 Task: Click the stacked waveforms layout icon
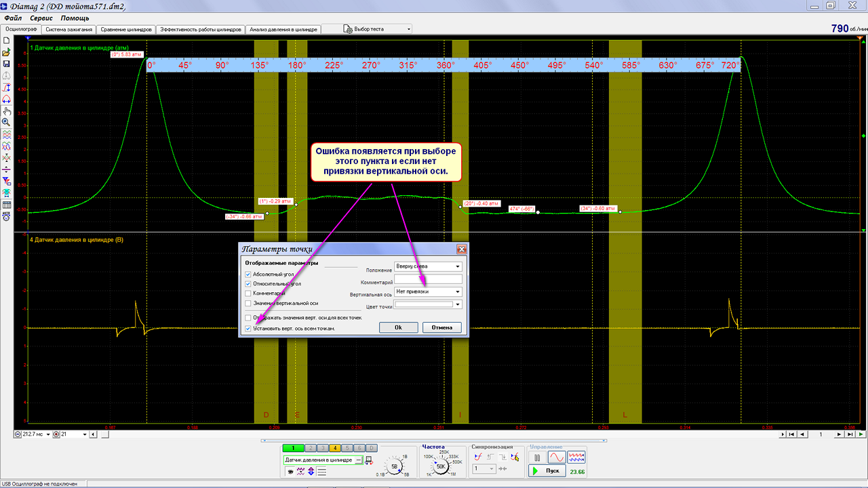tap(6, 134)
